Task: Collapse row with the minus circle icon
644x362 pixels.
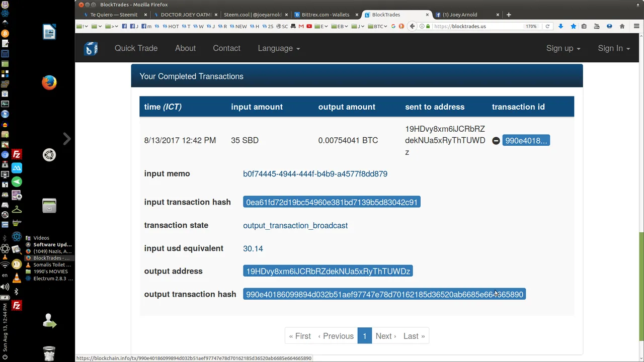Action: pyautogui.click(x=496, y=141)
